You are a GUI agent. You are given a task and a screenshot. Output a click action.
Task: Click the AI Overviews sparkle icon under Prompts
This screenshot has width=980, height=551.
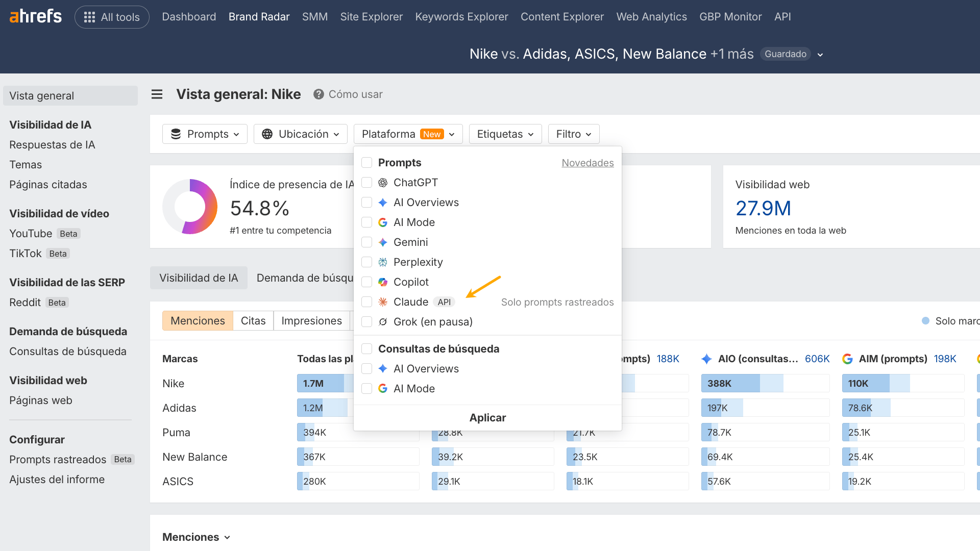point(383,203)
